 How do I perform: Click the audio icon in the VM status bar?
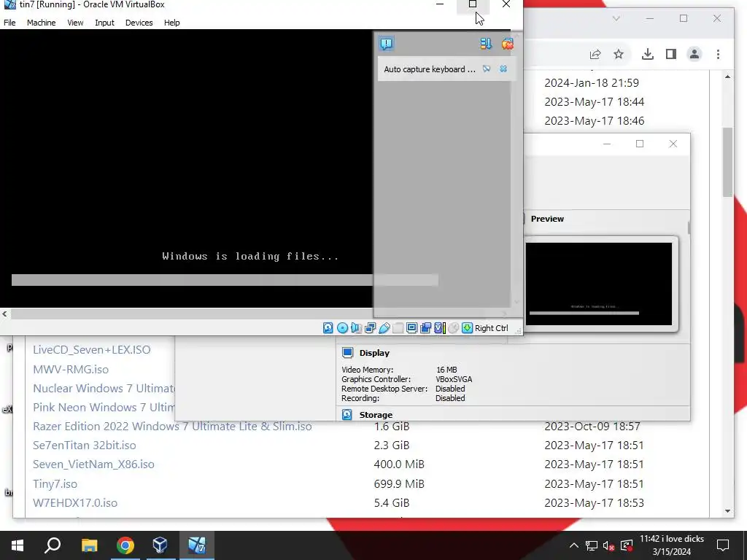pos(356,327)
